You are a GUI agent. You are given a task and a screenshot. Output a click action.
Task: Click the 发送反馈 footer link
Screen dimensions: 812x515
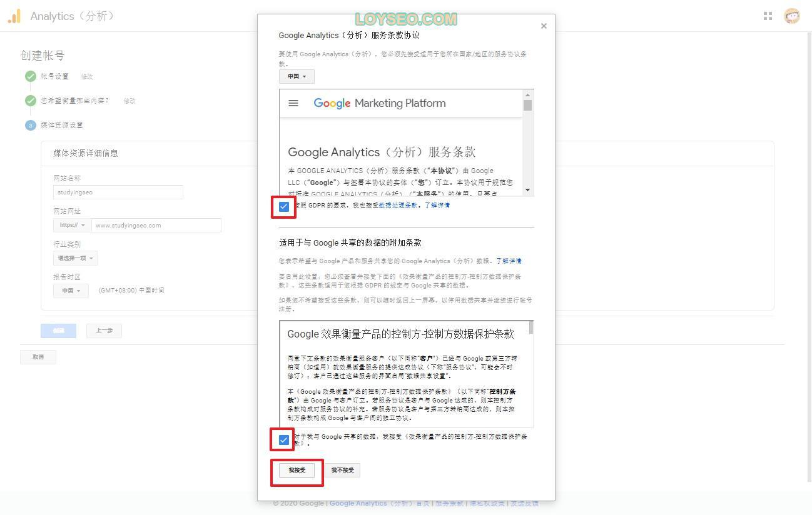click(x=524, y=503)
